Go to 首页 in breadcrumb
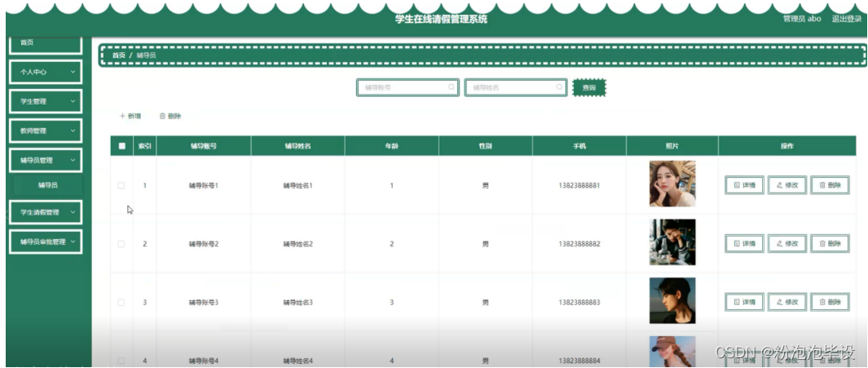 118,55
